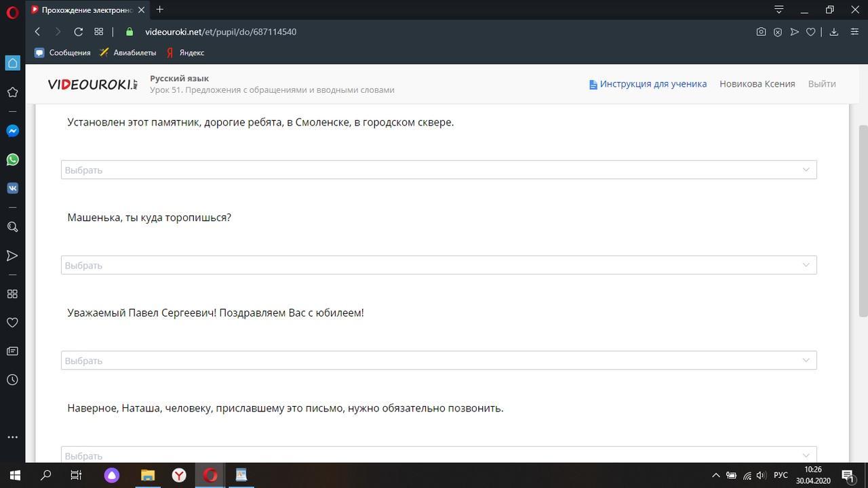The image size is (868, 488).
Task: Open bookmarks star in Opera sidebar
Action: click(12, 92)
